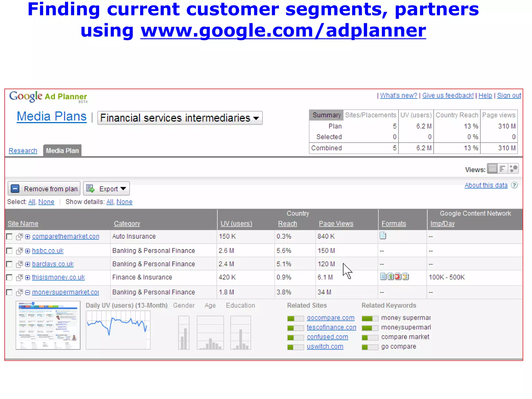The image size is (532, 399).
Task: Click Sign out link
Action: point(509,95)
